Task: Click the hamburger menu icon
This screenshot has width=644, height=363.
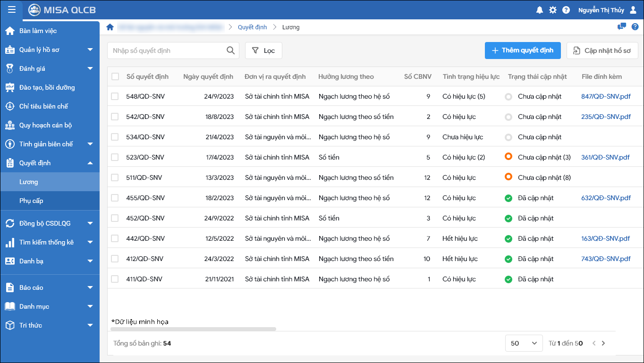Action: coord(12,10)
